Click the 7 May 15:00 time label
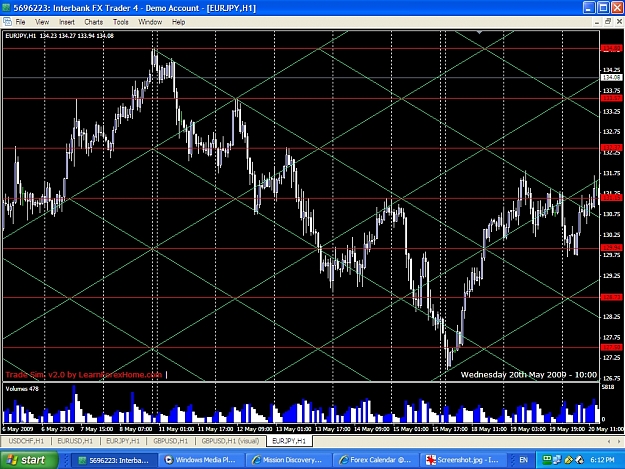Screen dimensions: 625x469 (96, 429)
